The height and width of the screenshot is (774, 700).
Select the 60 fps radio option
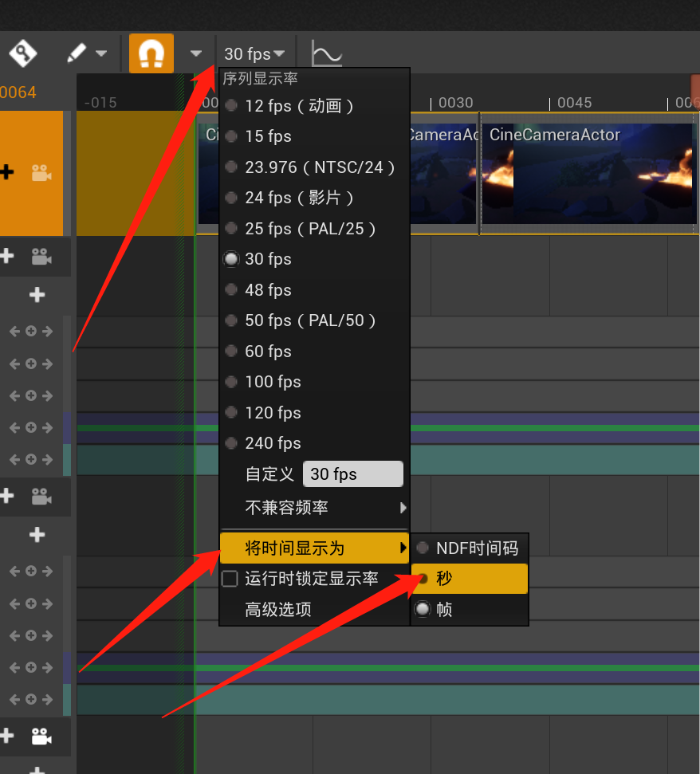click(x=268, y=351)
